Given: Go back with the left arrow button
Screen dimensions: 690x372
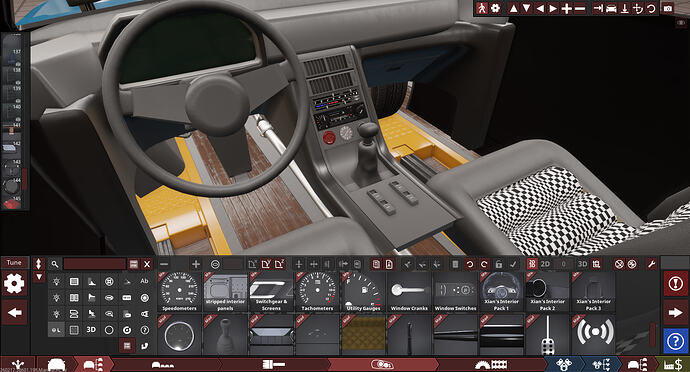Looking at the screenshot, I should pos(14,313).
